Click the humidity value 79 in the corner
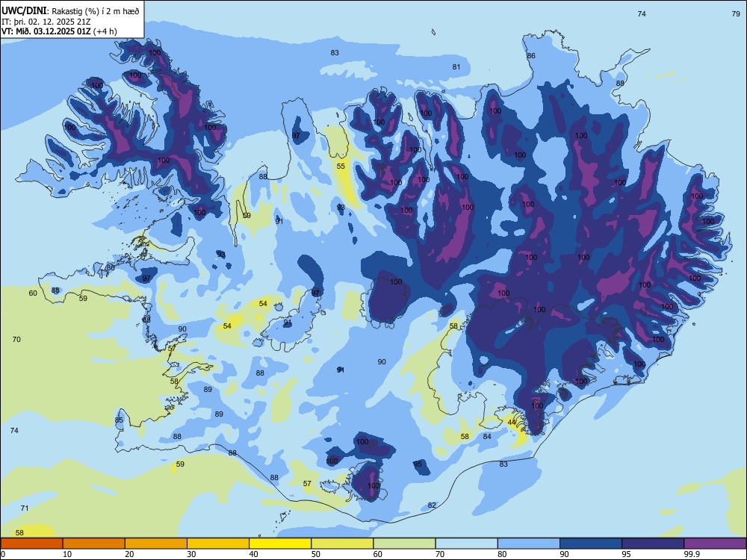This screenshot has height=560, width=747. pos(736,13)
